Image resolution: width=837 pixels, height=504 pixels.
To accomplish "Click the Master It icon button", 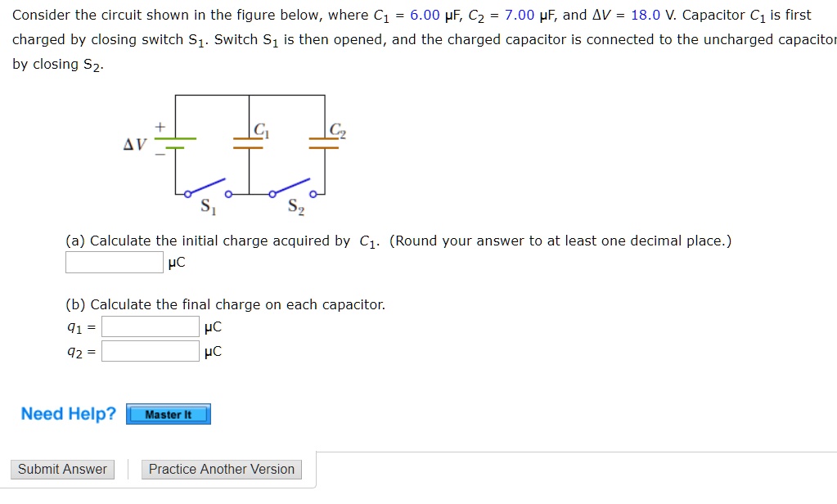I will click(168, 414).
